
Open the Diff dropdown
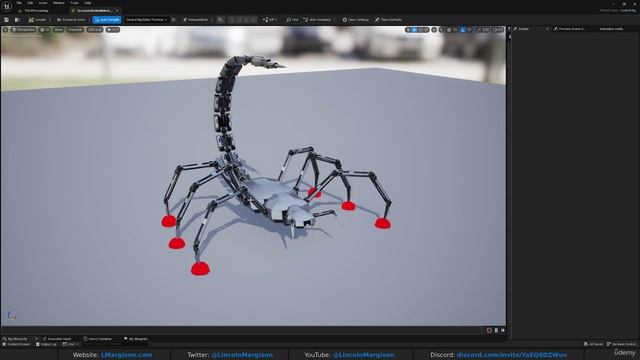pos(270,20)
